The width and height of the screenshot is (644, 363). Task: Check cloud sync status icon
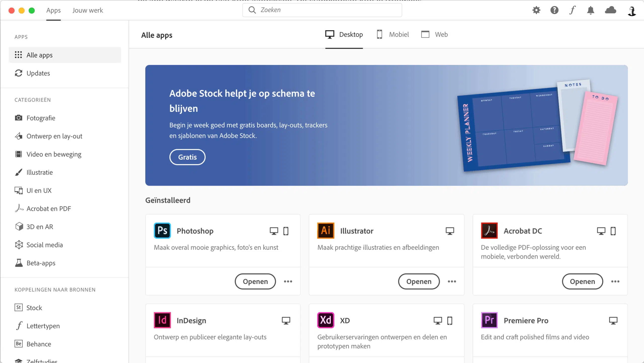coord(611,10)
